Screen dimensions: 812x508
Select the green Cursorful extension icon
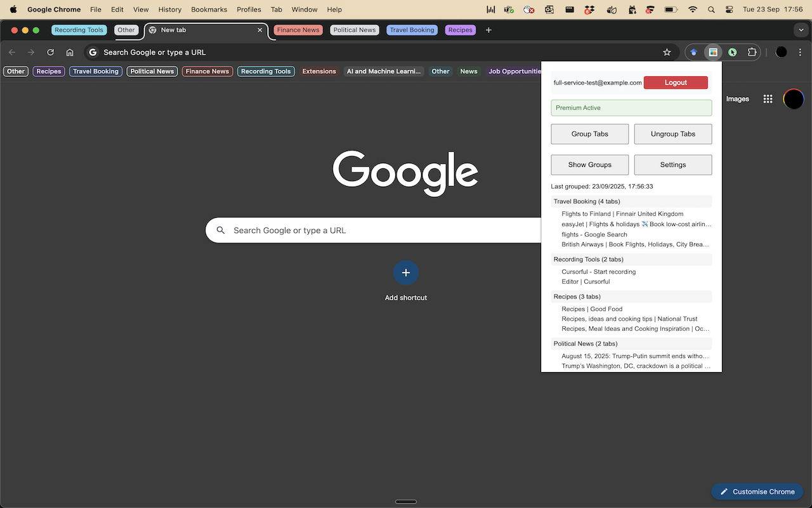[732, 52]
